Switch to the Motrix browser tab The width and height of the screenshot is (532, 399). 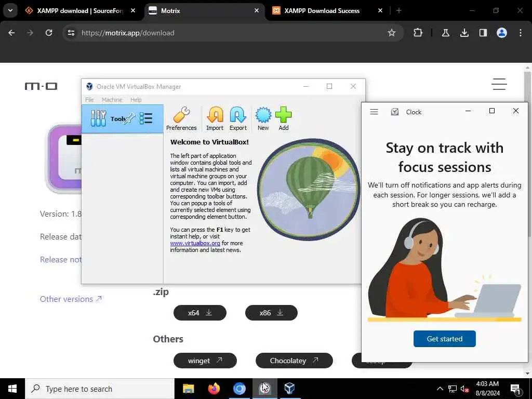pos(205,11)
